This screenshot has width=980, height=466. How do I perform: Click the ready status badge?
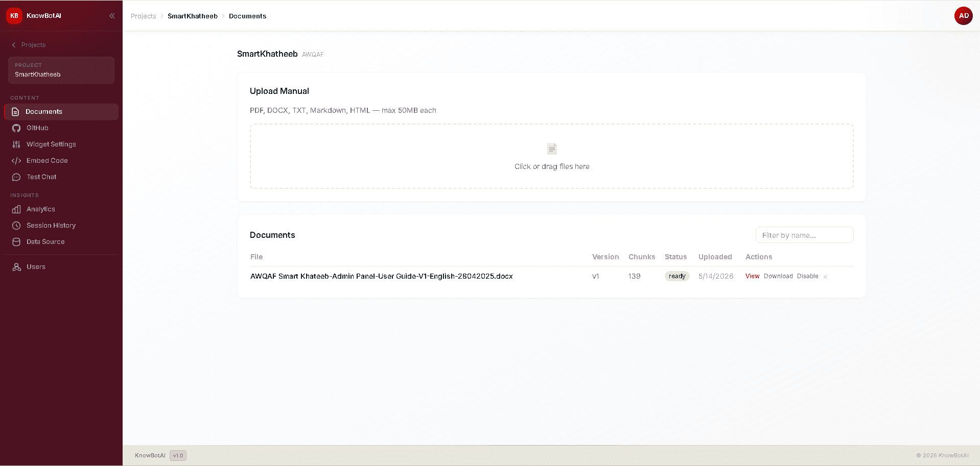pyautogui.click(x=677, y=276)
